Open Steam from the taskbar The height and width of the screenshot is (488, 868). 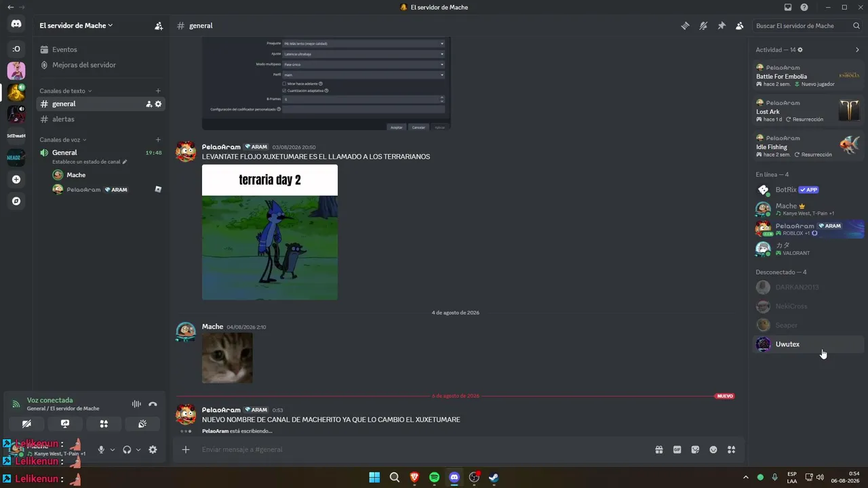494,477
